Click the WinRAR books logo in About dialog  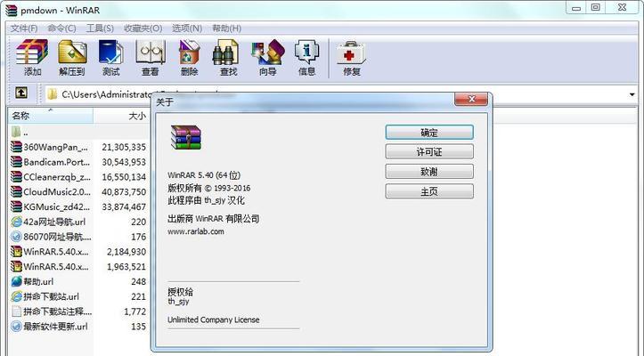click(x=186, y=137)
